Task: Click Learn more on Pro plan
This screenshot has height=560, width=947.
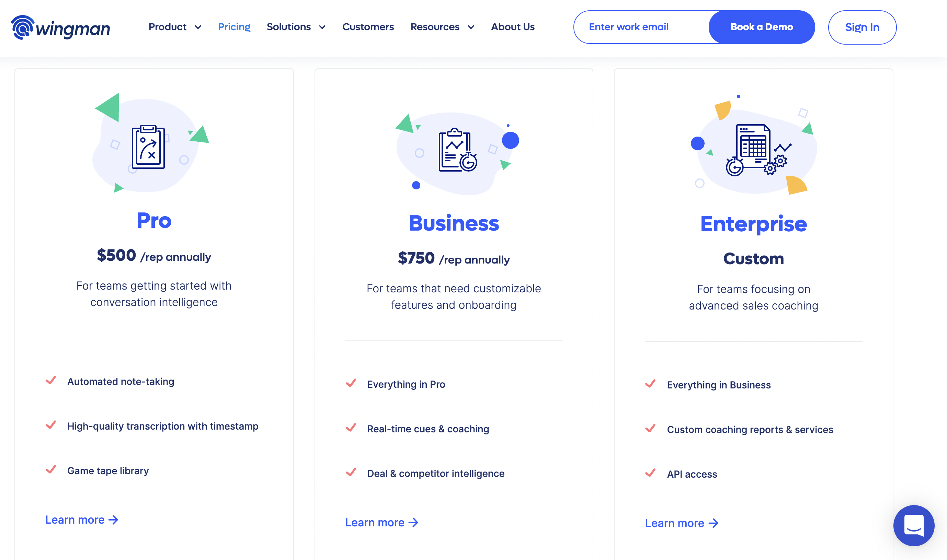Action: point(81,519)
